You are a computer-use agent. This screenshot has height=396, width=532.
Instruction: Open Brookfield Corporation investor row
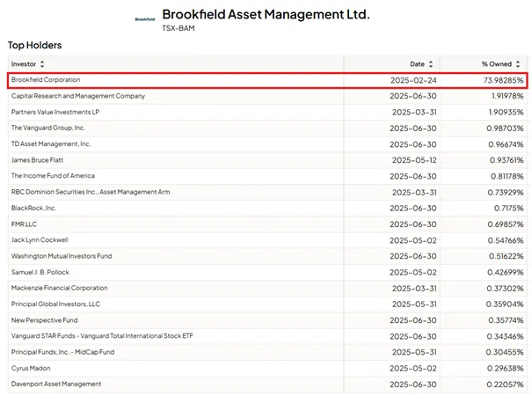(267, 80)
